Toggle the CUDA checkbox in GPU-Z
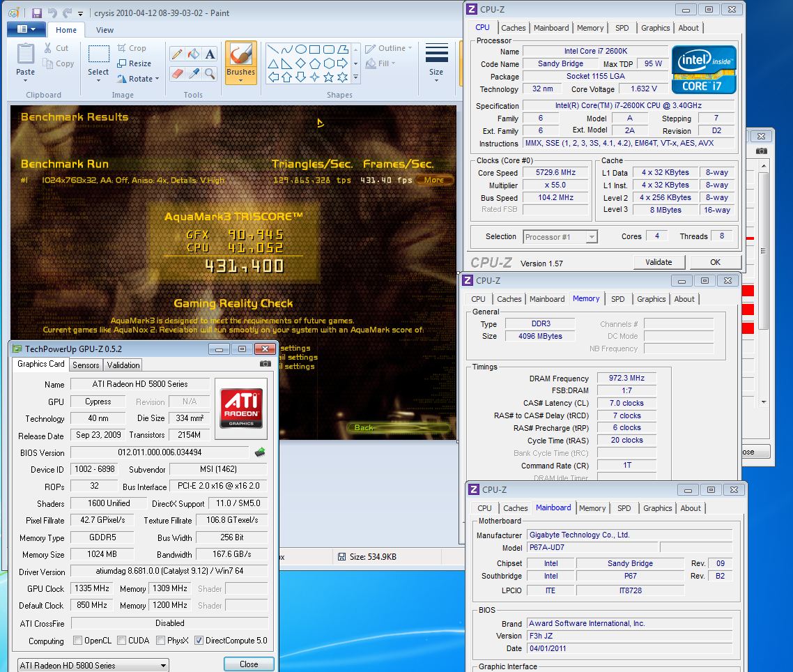793x672 pixels. tap(121, 640)
